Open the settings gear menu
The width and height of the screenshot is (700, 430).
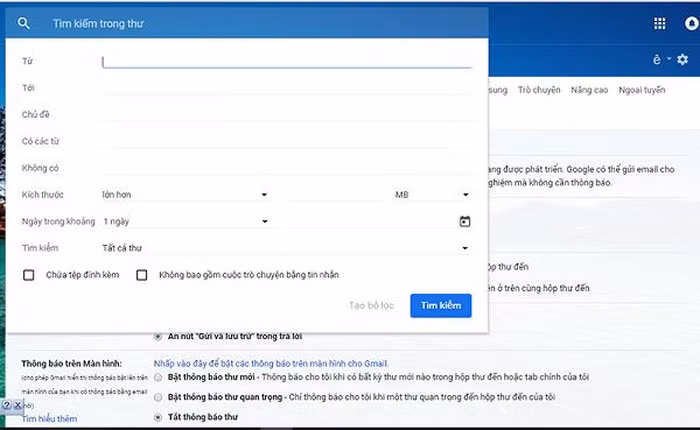[683, 60]
